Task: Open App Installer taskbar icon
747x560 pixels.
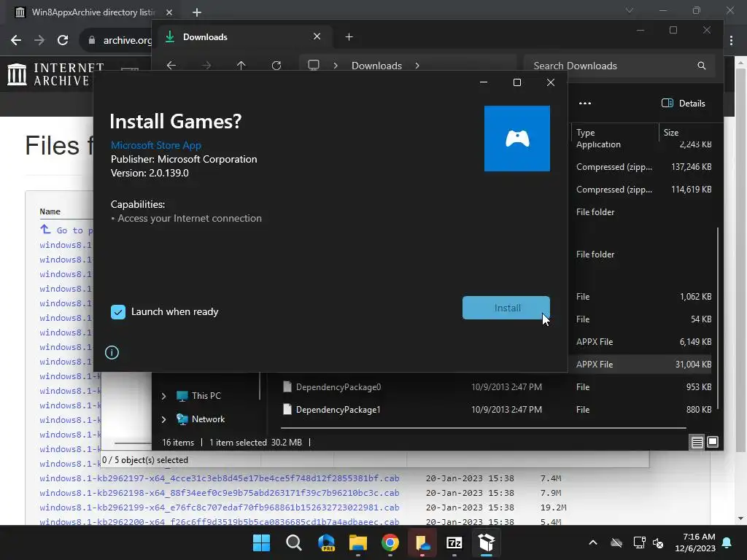Action: click(x=487, y=542)
